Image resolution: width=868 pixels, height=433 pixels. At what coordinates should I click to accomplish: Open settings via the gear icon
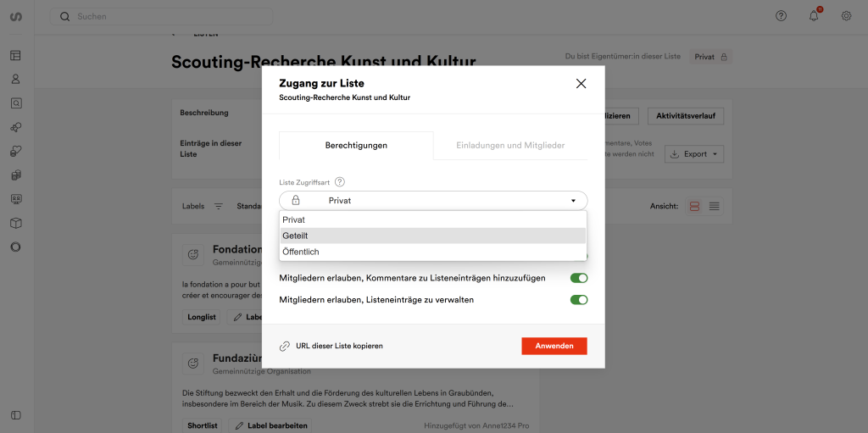tap(846, 16)
